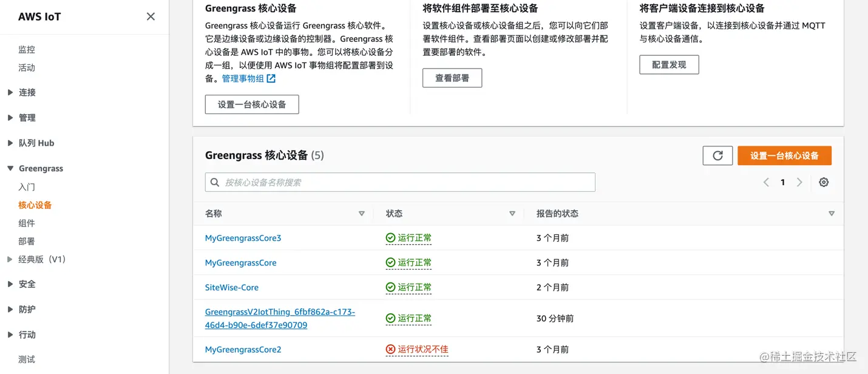Expand the 安全 sidebar section

(10, 284)
